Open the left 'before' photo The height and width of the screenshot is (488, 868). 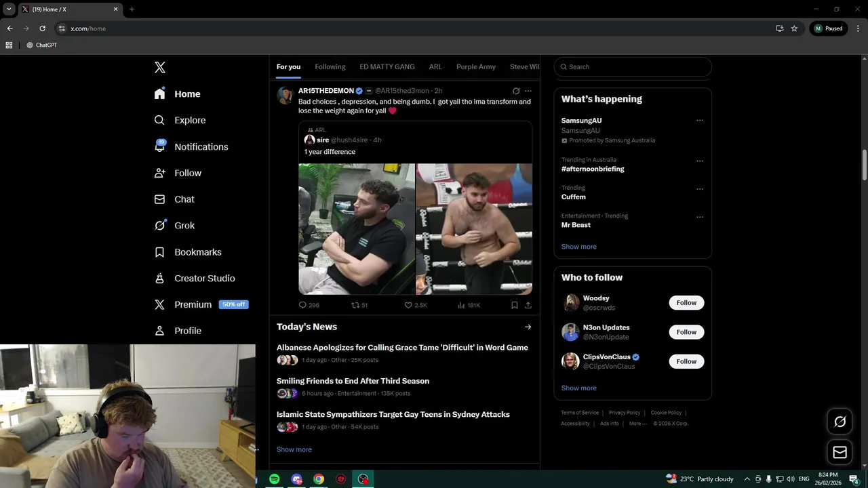[357, 229]
